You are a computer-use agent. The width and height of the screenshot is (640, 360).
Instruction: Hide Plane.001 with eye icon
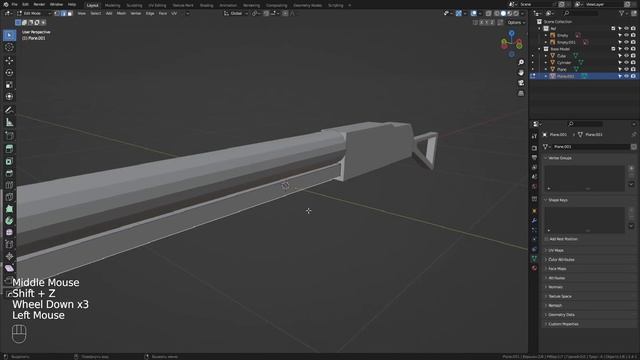pos(627,76)
